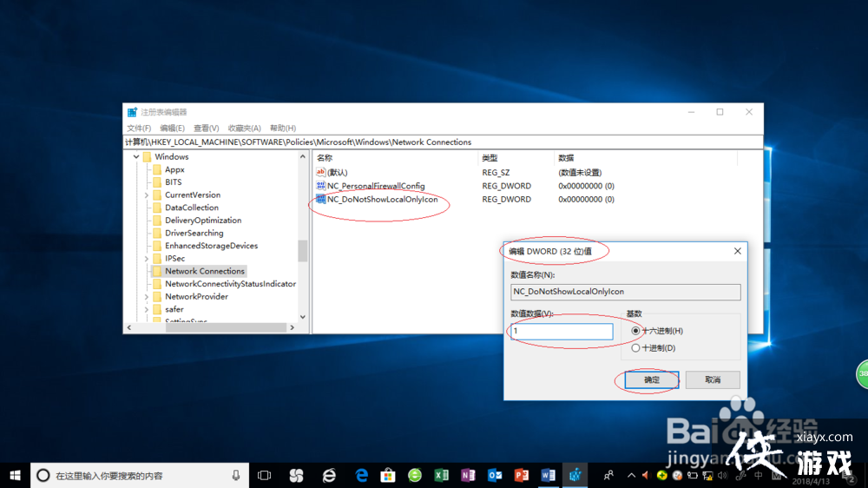Image resolution: width=868 pixels, height=488 pixels.
Task: Click the 数值数据 value input field
Action: [x=562, y=331]
